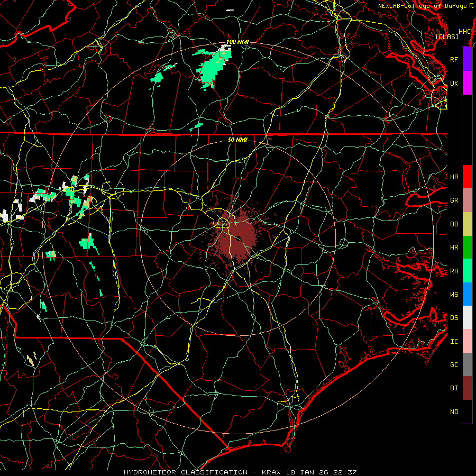
Task: Click the IC light pink legend swatch
Action: [x=467, y=341]
